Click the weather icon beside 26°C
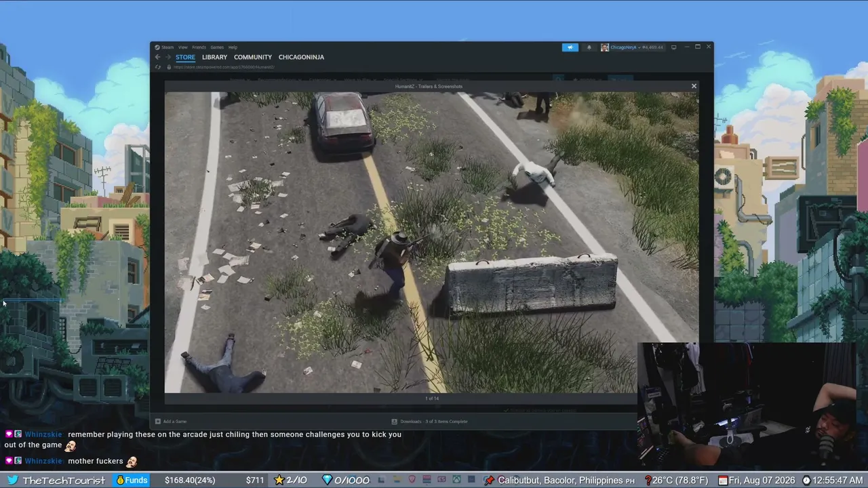The width and height of the screenshot is (868, 488). (x=648, y=481)
